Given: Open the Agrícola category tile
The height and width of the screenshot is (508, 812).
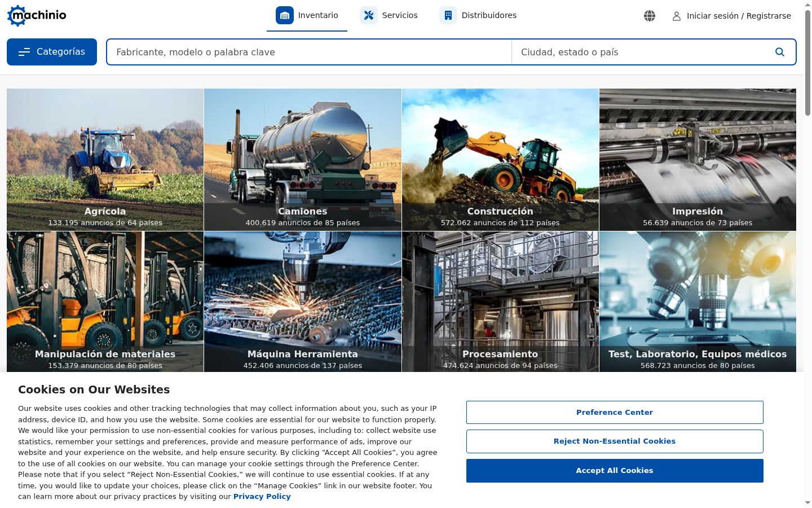Looking at the screenshot, I should click(105, 160).
